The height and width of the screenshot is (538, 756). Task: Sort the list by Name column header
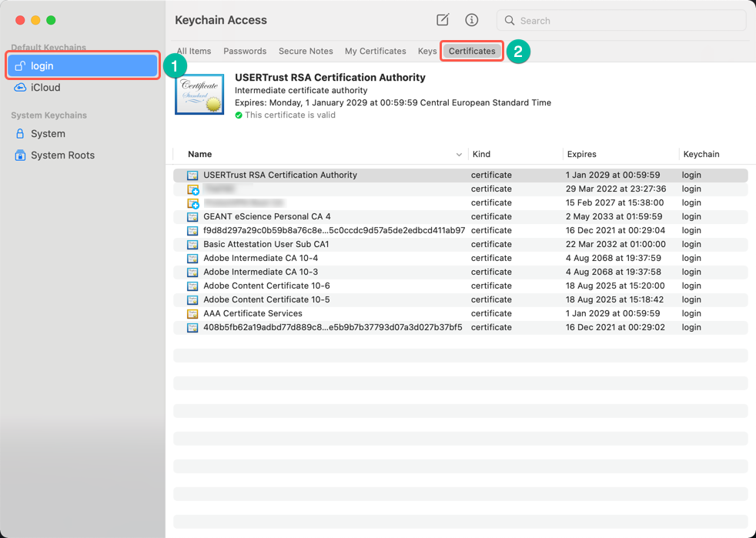[x=200, y=154]
